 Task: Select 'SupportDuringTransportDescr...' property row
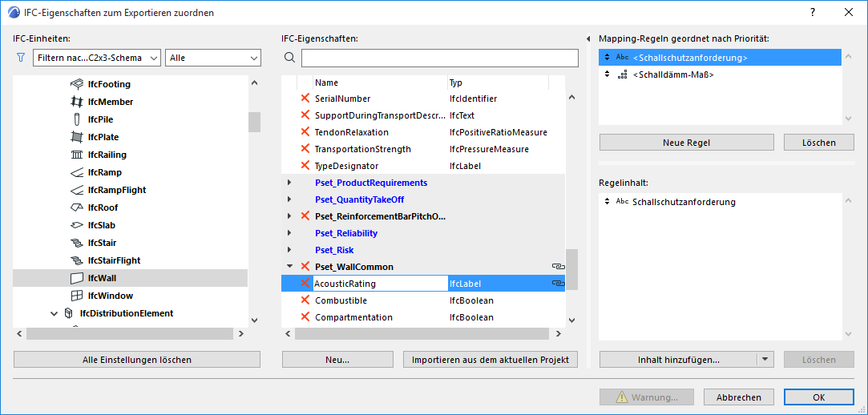(x=423, y=115)
